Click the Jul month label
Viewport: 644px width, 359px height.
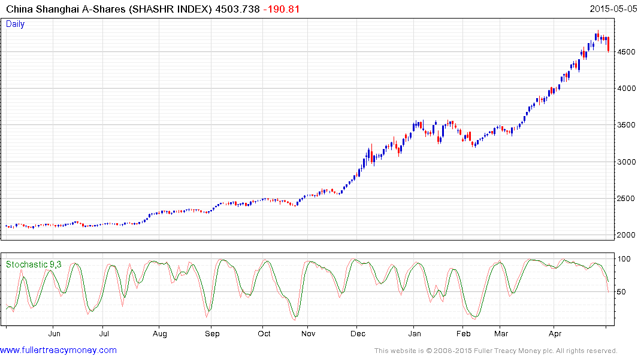[104, 334]
